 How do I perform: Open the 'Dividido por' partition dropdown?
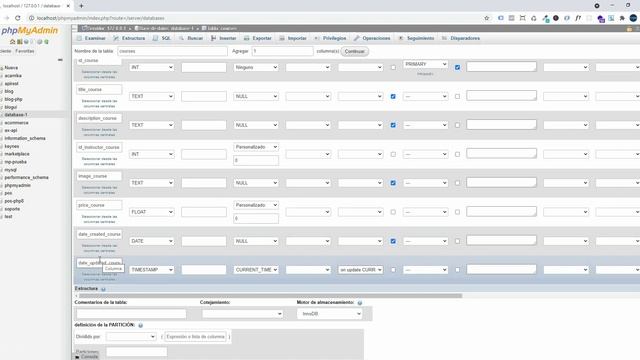(131, 337)
